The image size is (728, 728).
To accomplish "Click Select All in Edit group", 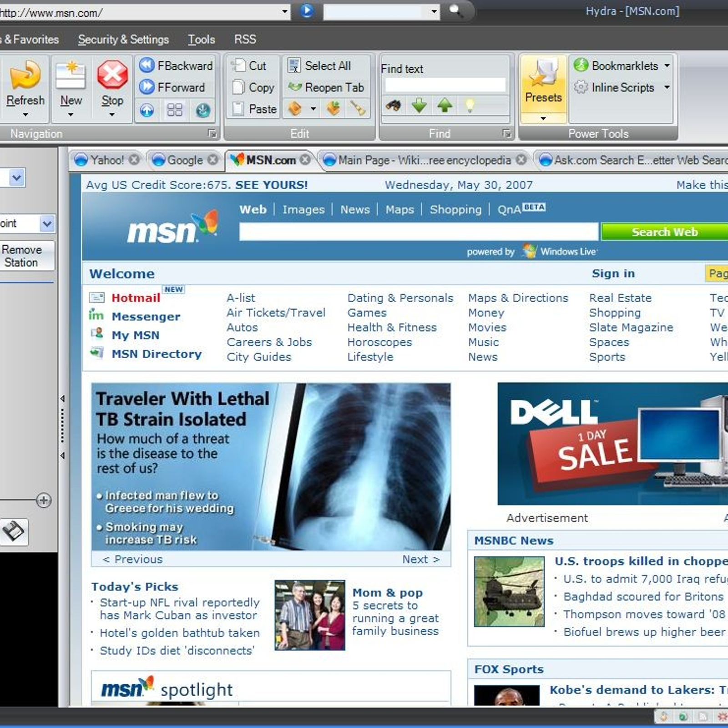I will tap(319, 66).
